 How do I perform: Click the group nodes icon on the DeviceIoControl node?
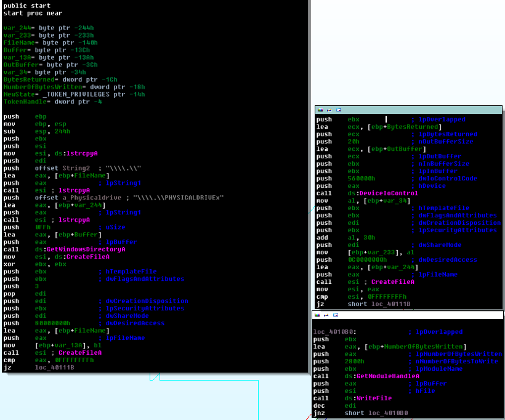pyautogui.click(x=339, y=110)
